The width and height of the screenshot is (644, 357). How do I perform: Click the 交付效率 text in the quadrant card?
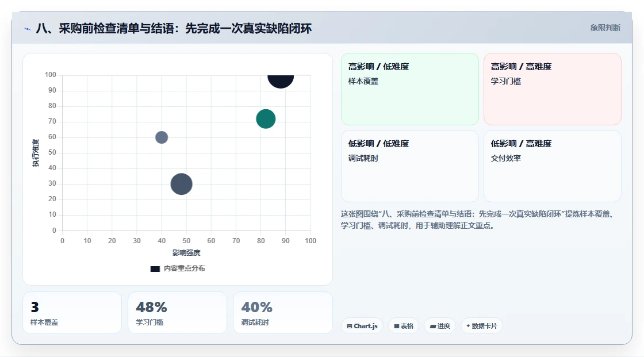tap(505, 158)
